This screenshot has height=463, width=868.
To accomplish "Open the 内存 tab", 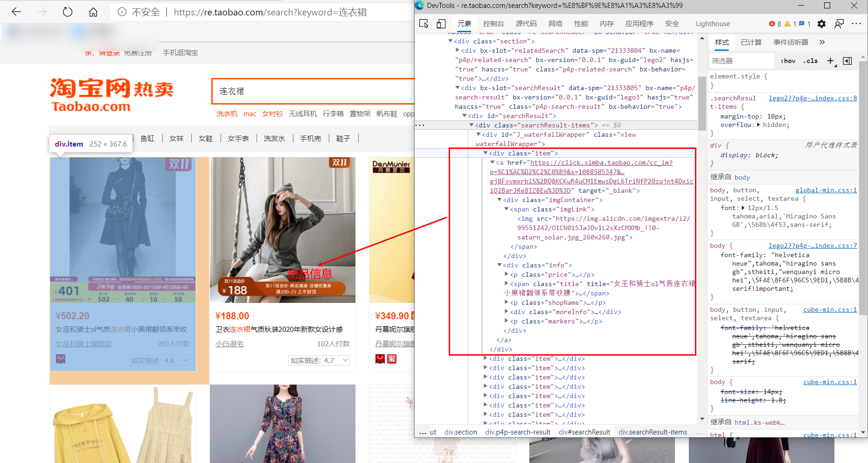I will coord(606,24).
